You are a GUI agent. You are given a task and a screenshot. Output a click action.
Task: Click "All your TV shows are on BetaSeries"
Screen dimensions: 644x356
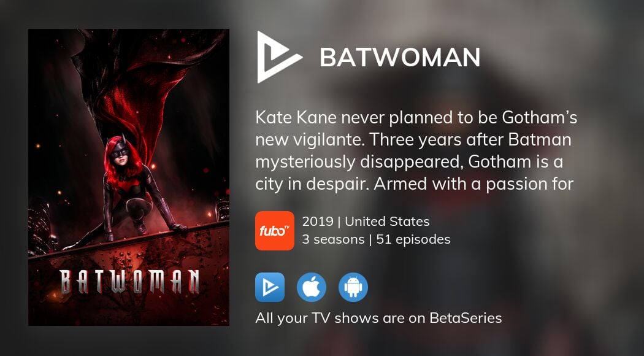click(378, 318)
